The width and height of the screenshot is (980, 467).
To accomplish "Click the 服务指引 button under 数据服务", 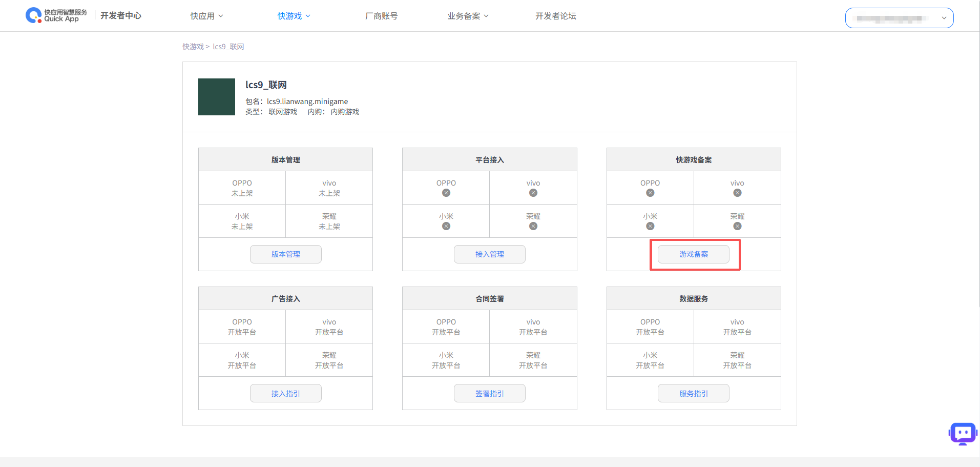I will (x=693, y=393).
